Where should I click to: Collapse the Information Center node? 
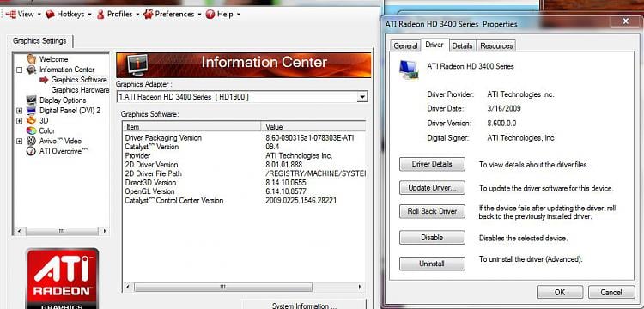point(19,70)
